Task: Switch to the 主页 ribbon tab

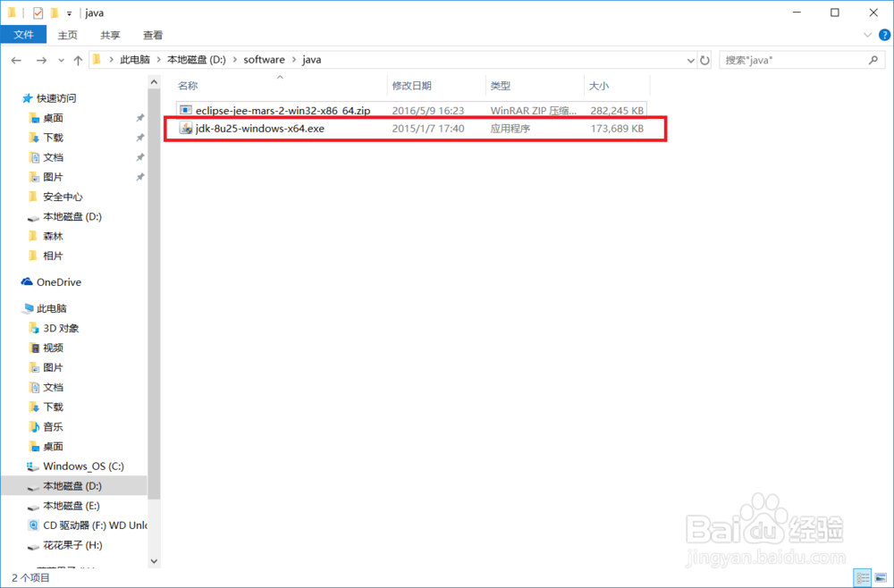Action: [67, 36]
